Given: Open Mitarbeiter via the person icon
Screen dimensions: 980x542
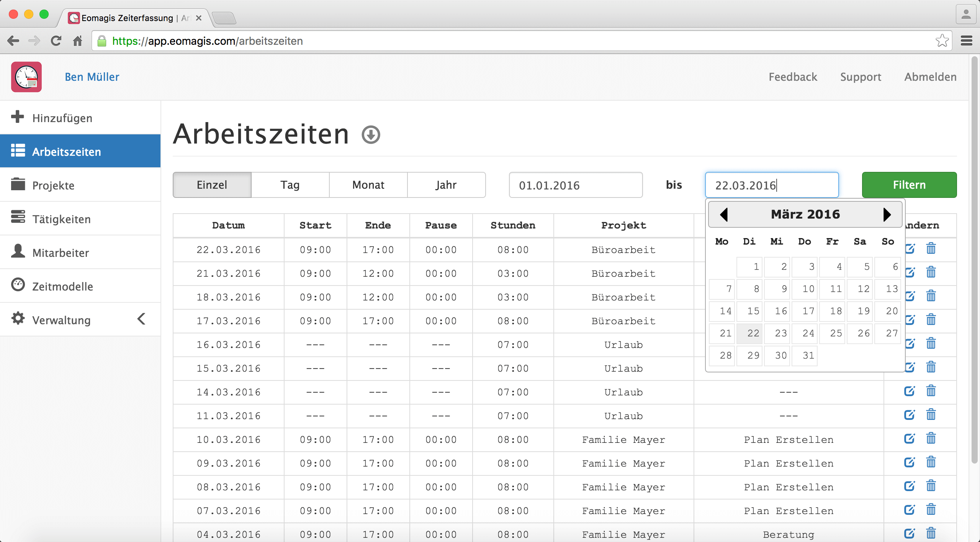Looking at the screenshot, I should [18, 252].
